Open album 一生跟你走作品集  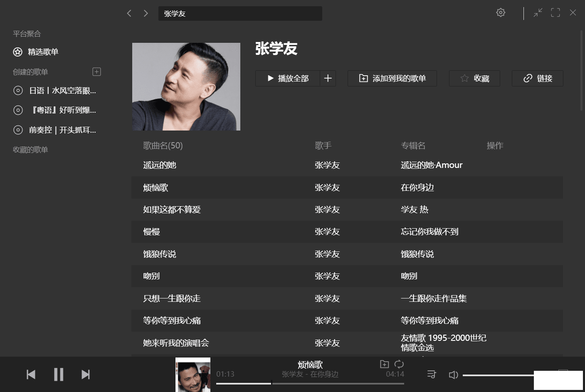tap(434, 298)
